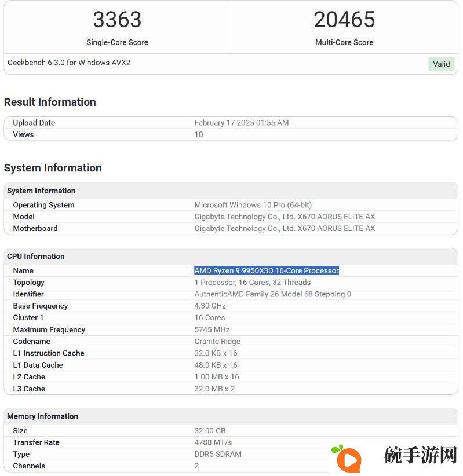This screenshot has width=463, height=476.
Task: Click the Upload Date label
Action: pos(34,123)
